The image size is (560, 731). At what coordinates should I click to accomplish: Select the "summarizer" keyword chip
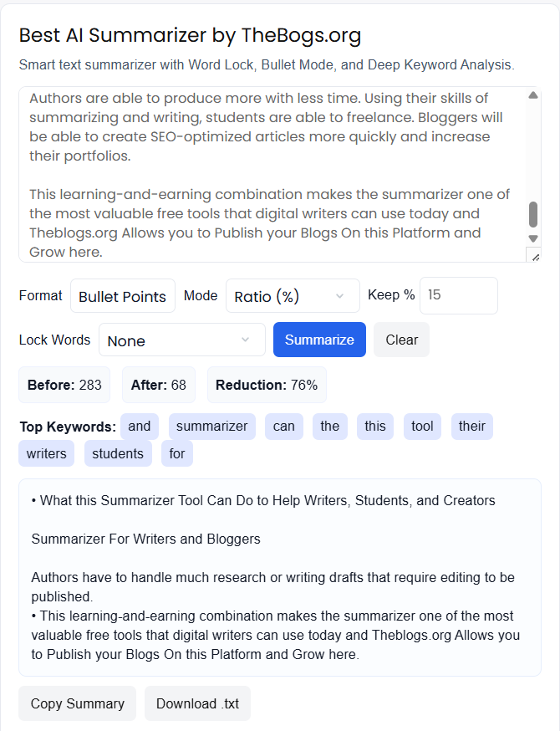(212, 426)
